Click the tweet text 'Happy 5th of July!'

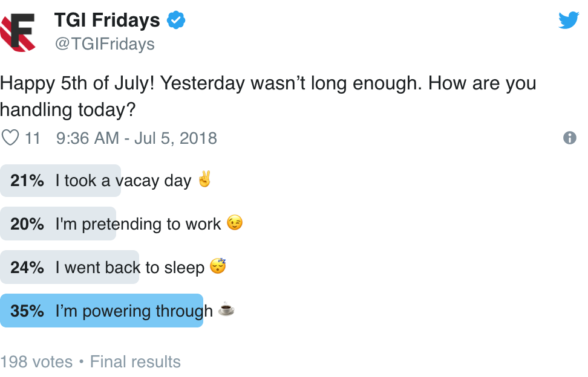coord(77,83)
